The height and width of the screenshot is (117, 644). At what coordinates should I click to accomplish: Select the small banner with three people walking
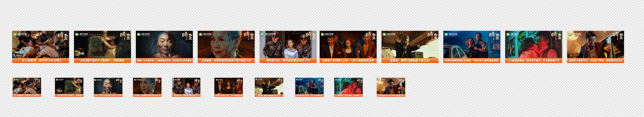pyautogui.click(x=228, y=87)
